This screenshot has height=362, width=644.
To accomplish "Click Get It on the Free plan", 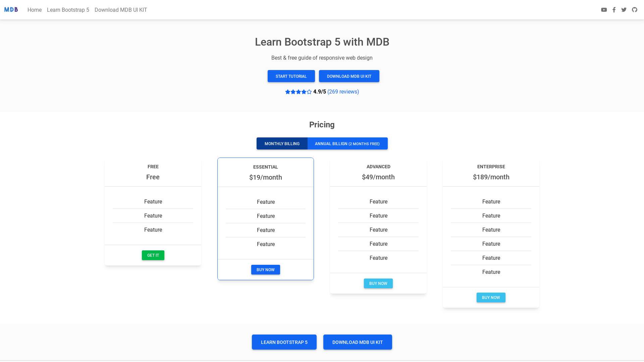I will click(x=153, y=255).
